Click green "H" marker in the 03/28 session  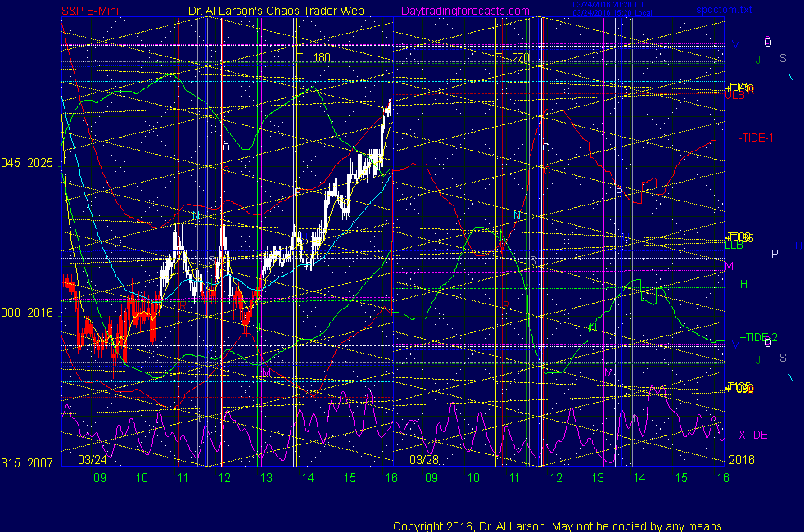(x=593, y=327)
